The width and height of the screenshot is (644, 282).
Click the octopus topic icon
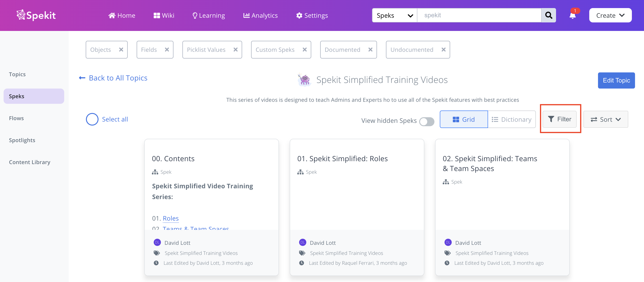(304, 80)
